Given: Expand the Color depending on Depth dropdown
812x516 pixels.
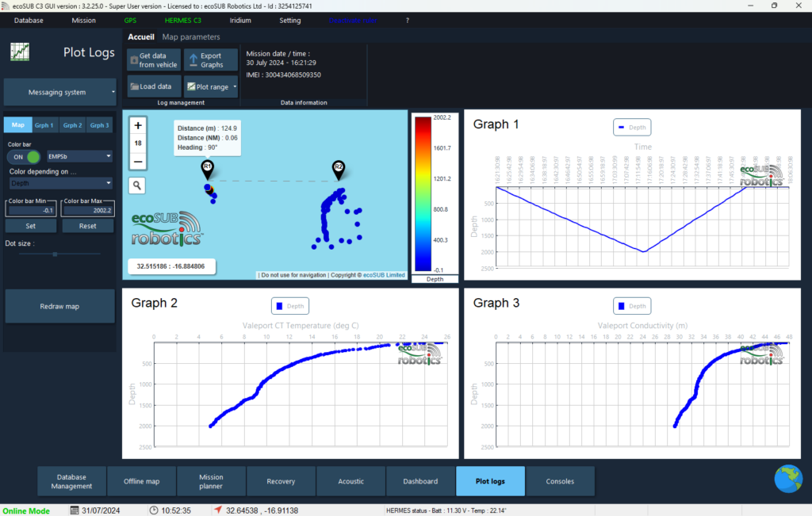Looking at the screenshot, I should click(x=59, y=183).
